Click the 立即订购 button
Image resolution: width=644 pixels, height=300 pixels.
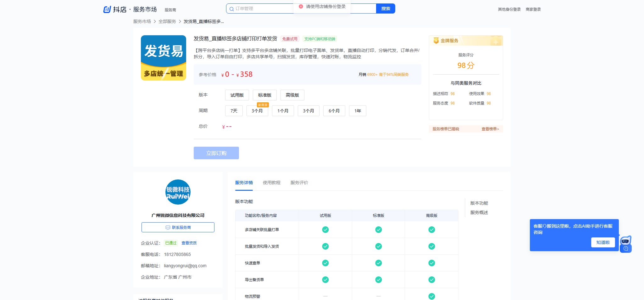(216, 153)
